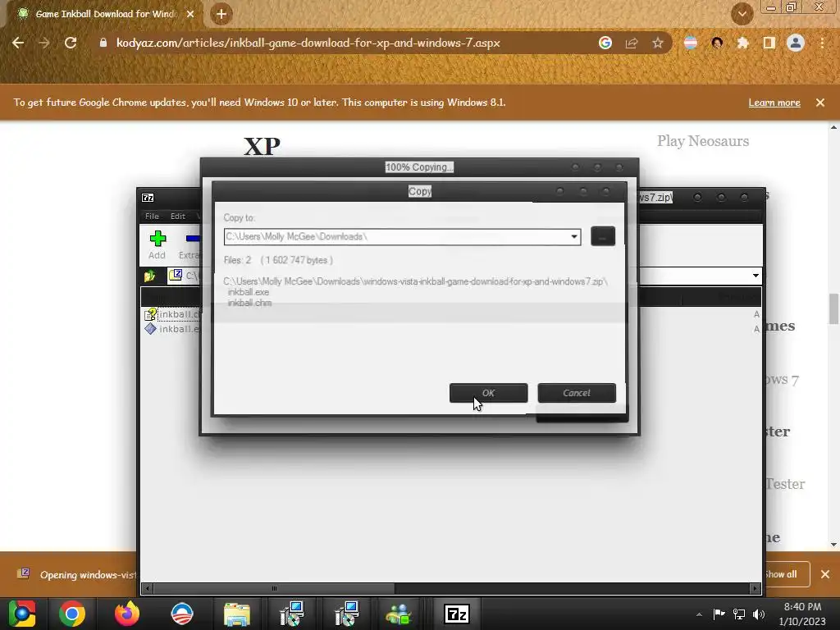Open the File menu in 7-Zip
Screen dimensions: 840x630
(x=152, y=216)
